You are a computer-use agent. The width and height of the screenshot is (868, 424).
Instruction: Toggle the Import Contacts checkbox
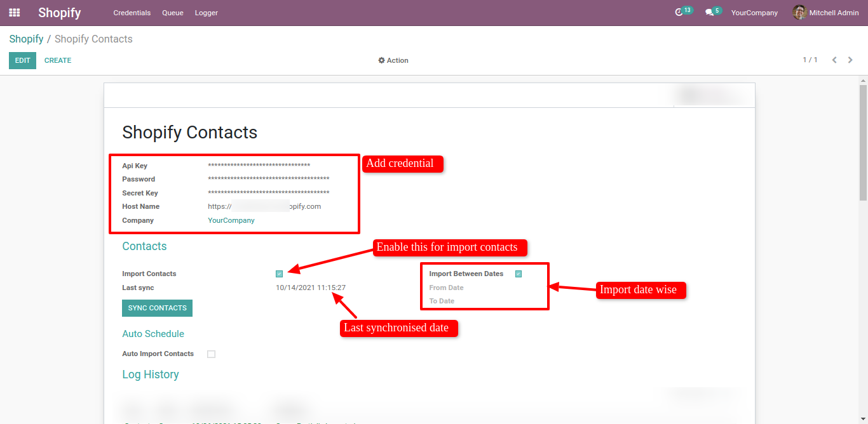pos(279,274)
